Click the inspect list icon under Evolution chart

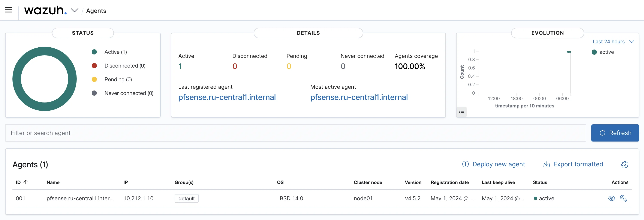461,112
